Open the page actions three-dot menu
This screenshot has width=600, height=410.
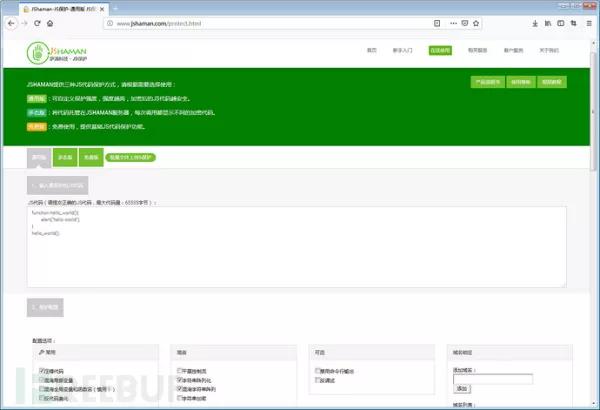point(453,23)
